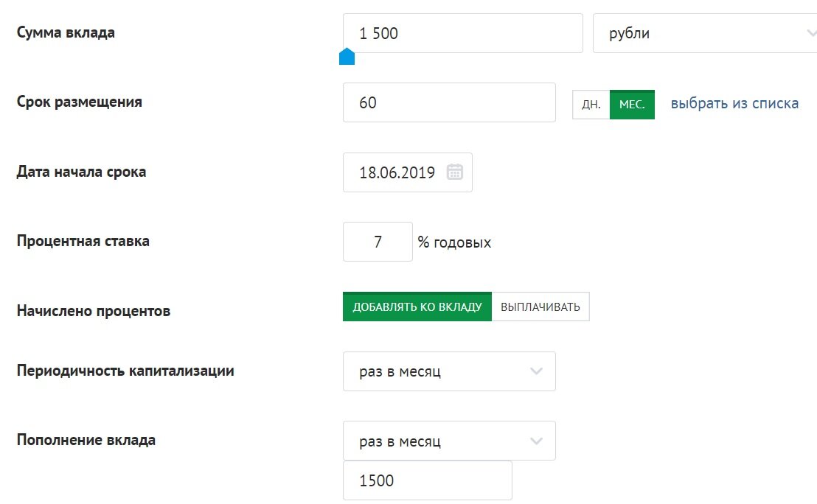This screenshot has height=504, width=817.
Task: Select МЕС. (months) term unit
Action: [x=632, y=105]
